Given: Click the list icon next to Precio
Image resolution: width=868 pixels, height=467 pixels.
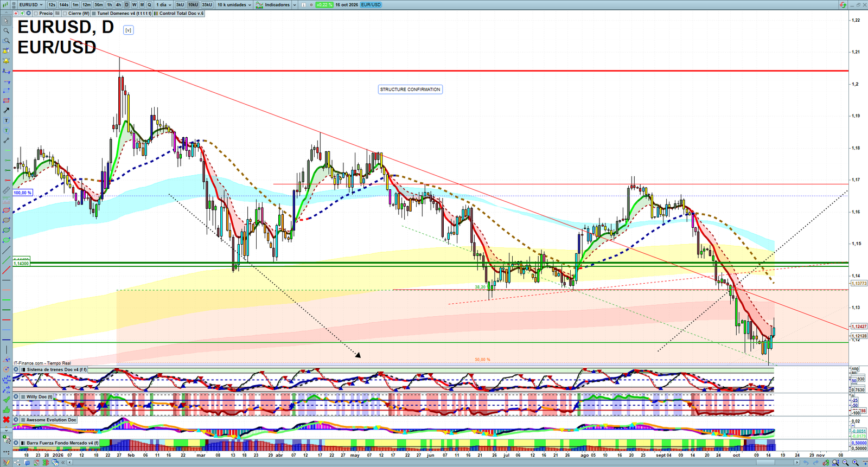Looking at the screenshot, I should [x=58, y=14].
